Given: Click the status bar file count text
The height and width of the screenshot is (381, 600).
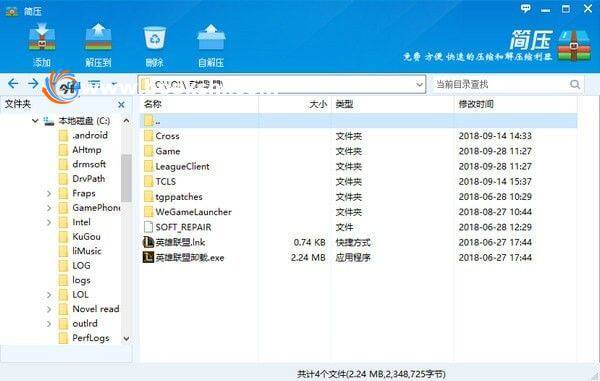Looking at the screenshot, I should click(x=371, y=374).
